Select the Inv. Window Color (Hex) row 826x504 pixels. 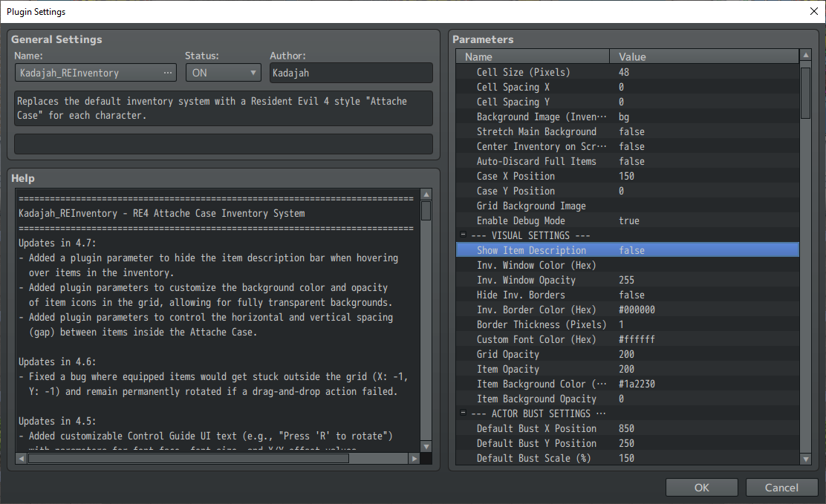click(628, 265)
